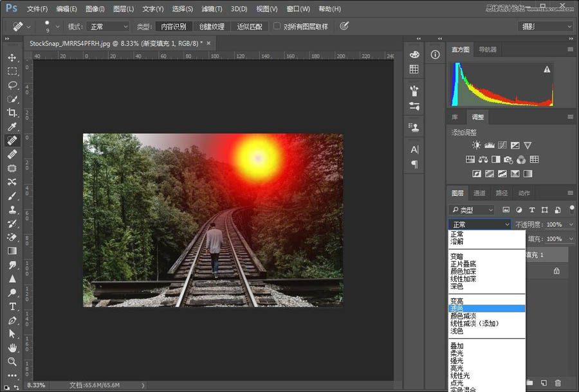This screenshot has height=392, width=579.
Task: Select the Brush tool
Action: tap(12, 196)
